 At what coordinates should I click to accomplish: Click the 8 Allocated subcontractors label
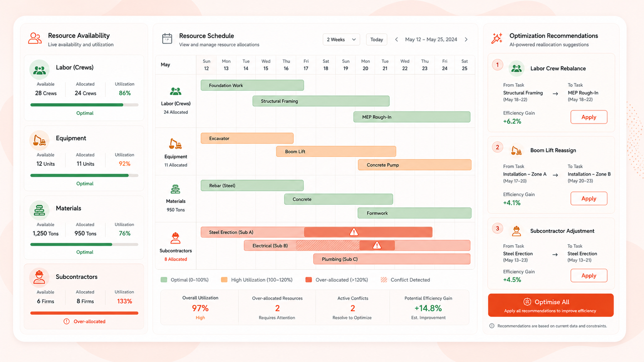[176, 259]
